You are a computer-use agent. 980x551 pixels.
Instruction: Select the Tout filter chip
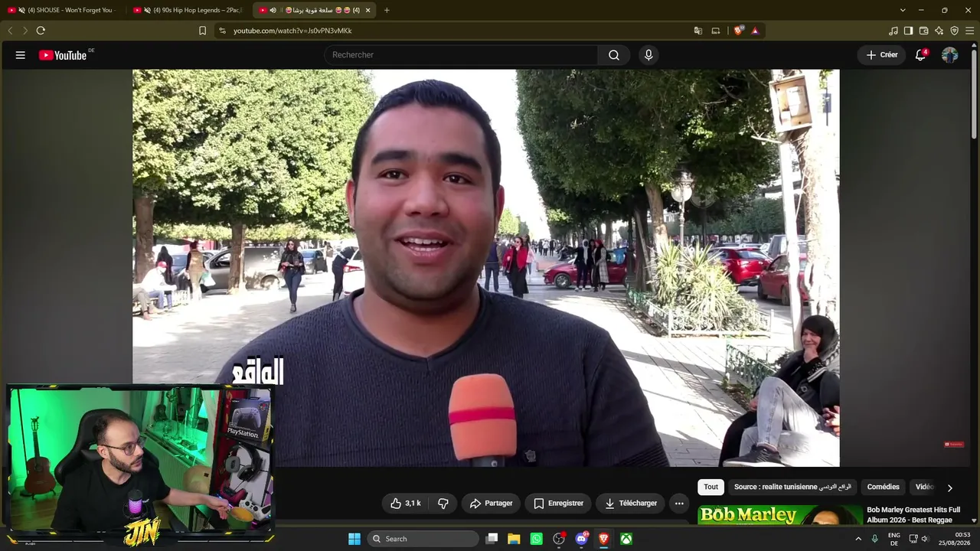(x=711, y=487)
